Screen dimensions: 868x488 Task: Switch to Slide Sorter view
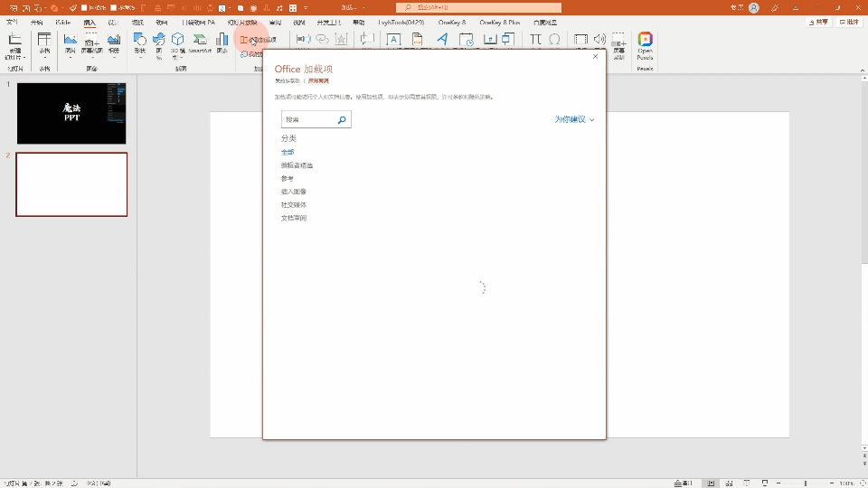click(x=729, y=483)
